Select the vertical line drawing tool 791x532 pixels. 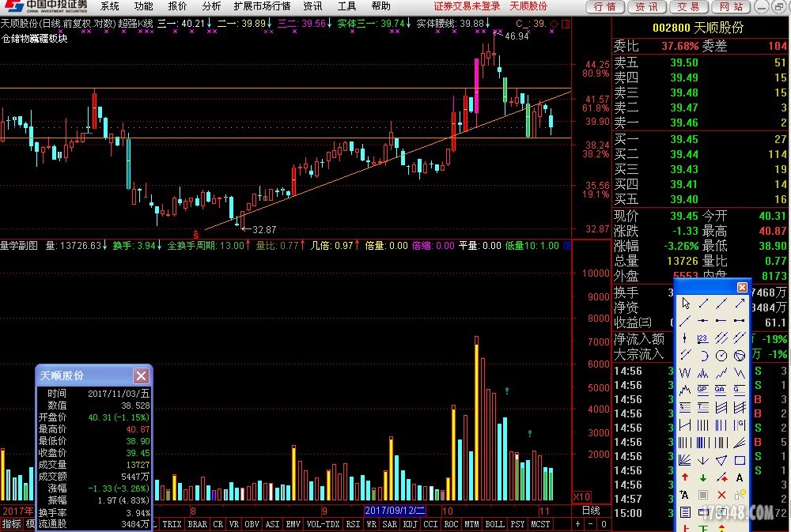(685, 338)
